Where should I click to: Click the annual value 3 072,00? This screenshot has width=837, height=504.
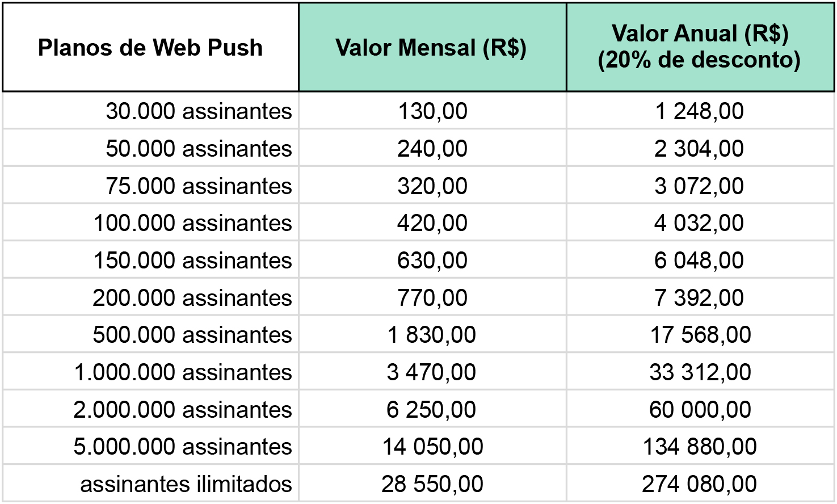click(x=700, y=186)
